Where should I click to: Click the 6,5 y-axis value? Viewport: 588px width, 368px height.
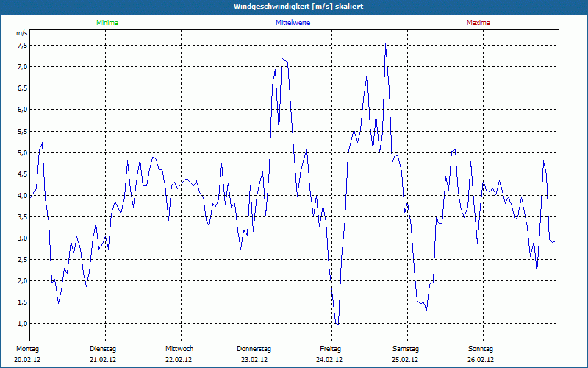(x=22, y=88)
